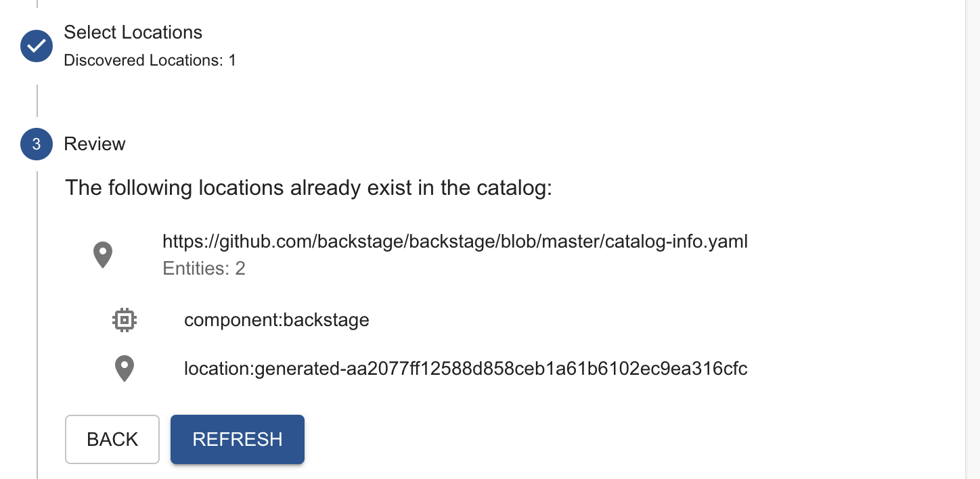Click the numbered circle icon for Review step
Image resolution: width=980 pixels, height=479 pixels.
click(36, 144)
